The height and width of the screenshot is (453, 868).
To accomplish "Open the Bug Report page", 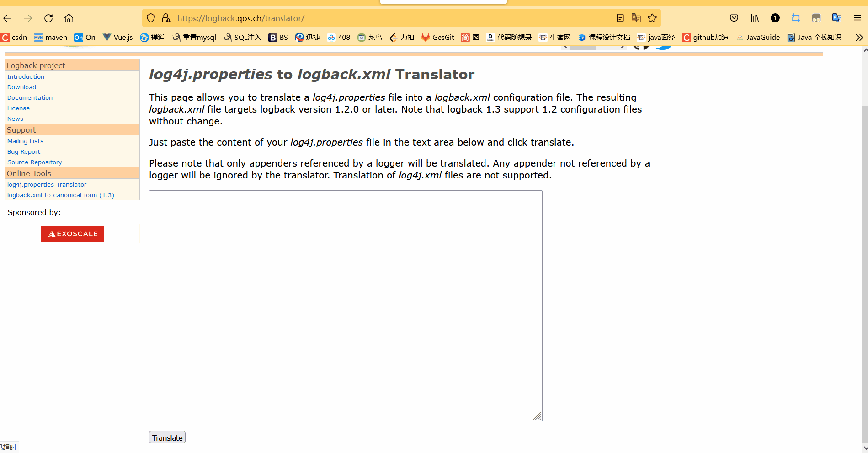I will click(23, 151).
